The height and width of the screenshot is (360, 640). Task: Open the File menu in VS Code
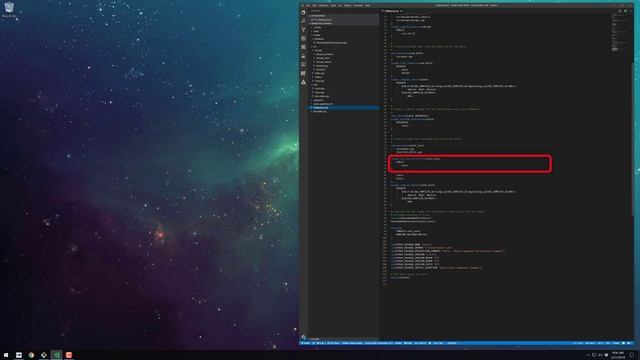coord(308,5)
